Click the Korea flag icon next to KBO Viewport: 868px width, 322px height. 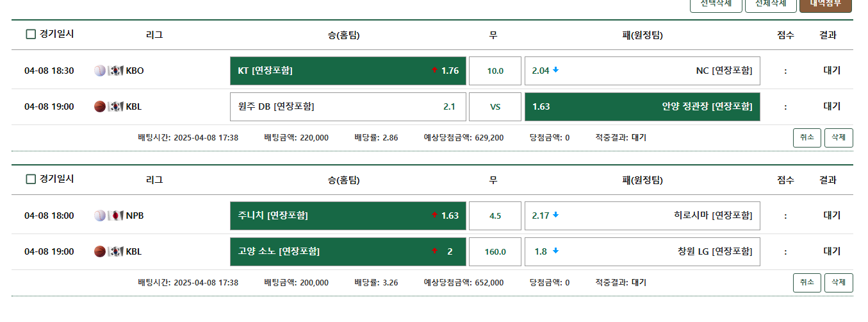(115, 71)
